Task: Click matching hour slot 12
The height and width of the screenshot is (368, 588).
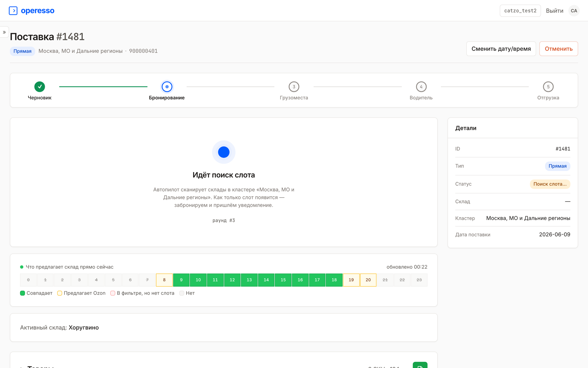Action: coord(232,280)
